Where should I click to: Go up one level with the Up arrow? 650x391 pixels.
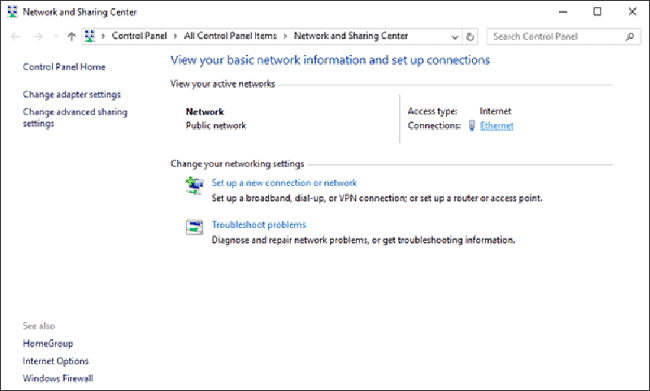pyautogui.click(x=71, y=36)
